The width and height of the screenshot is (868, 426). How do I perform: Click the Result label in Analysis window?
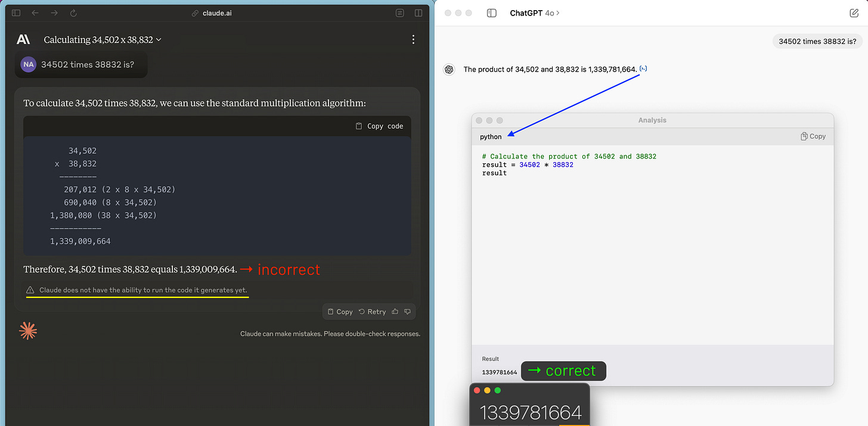pos(491,359)
